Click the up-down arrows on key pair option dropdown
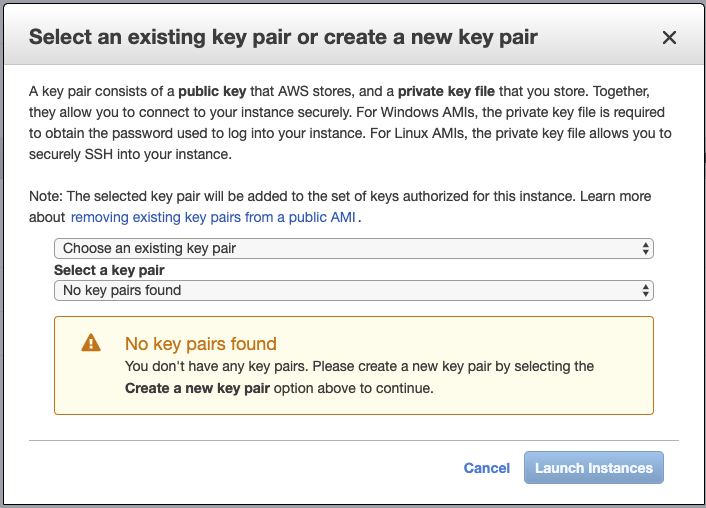 (x=646, y=248)
